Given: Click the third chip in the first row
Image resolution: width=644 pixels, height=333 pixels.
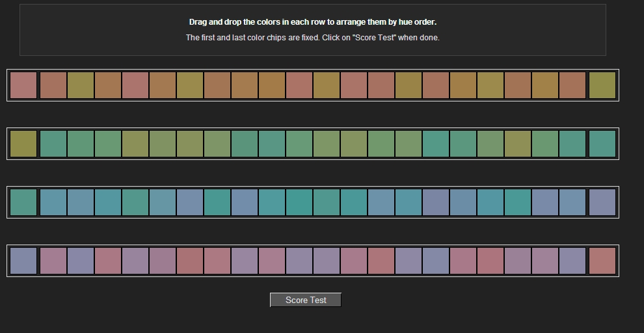Looking at the screenshot, I should click(x=81, y=85).
